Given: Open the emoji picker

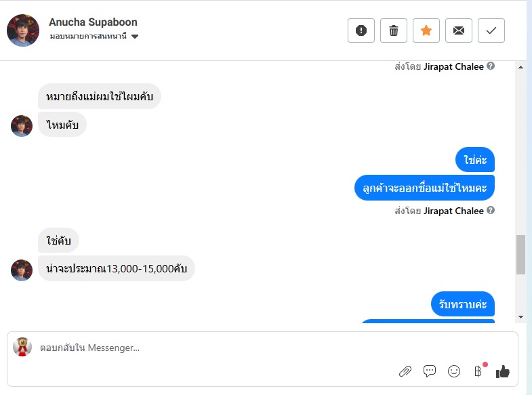Looking at the screenshot, I should click(x=454, y=371).
